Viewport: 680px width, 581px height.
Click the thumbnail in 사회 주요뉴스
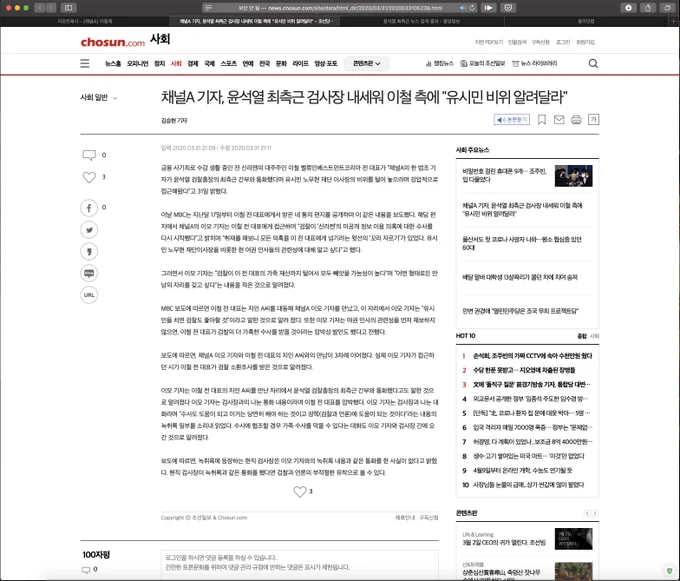pos(573,176)
